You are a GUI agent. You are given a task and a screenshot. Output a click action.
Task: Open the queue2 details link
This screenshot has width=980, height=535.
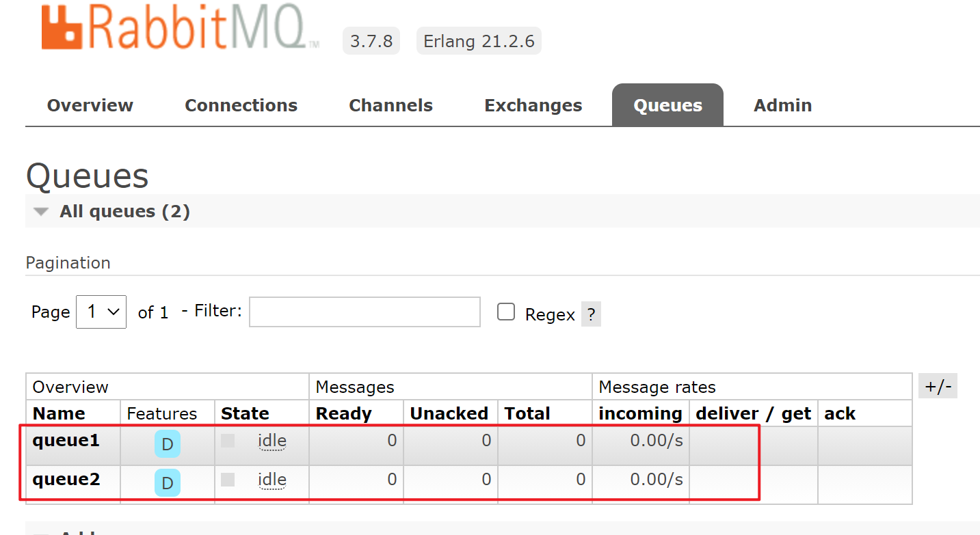(66, 480)
